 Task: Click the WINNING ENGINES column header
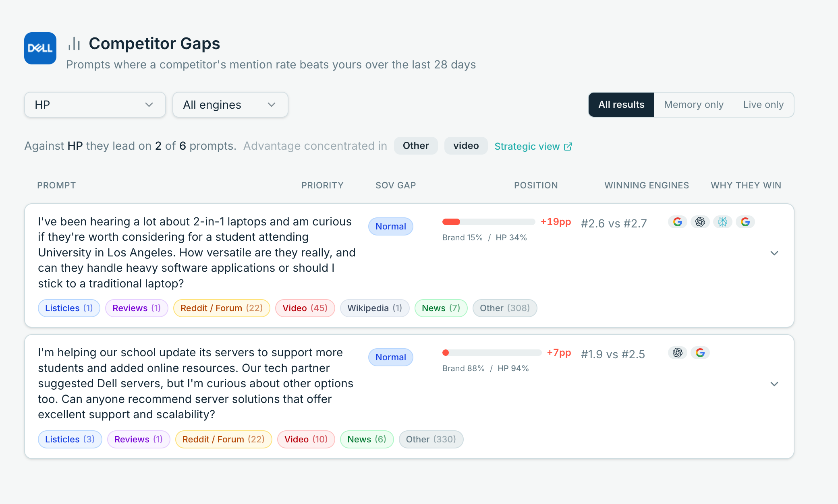(x=647, y=185)
